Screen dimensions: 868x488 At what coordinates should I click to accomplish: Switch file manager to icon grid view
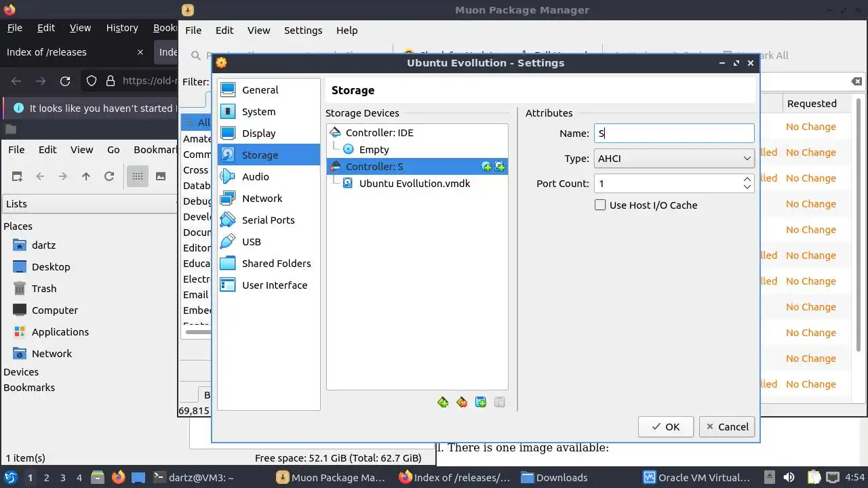pyautogui.click(x=138, y=176)
